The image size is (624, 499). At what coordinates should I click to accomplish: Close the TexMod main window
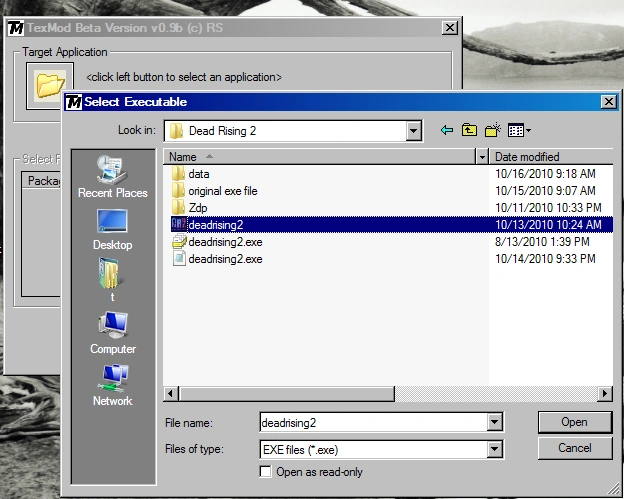[x=450, y=28]
